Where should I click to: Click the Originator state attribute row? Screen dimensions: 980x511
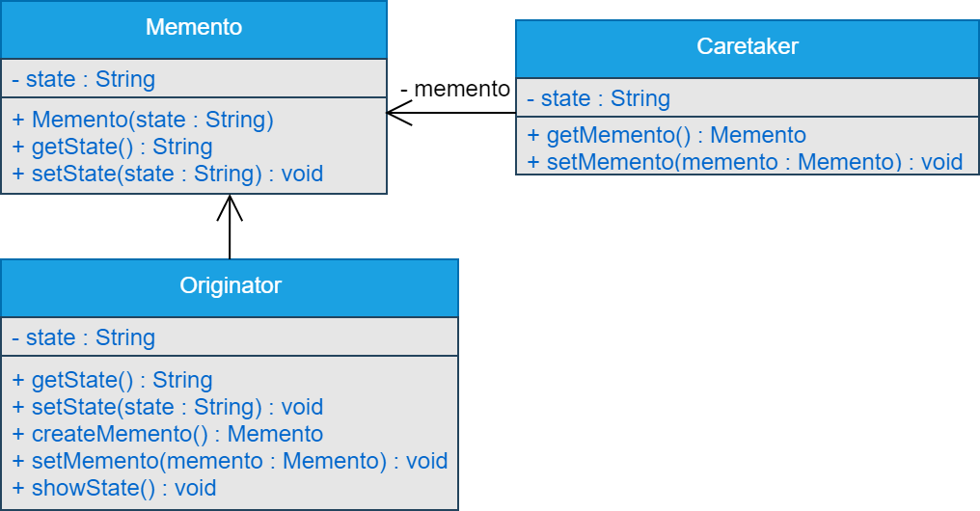[x=83, y=337]
